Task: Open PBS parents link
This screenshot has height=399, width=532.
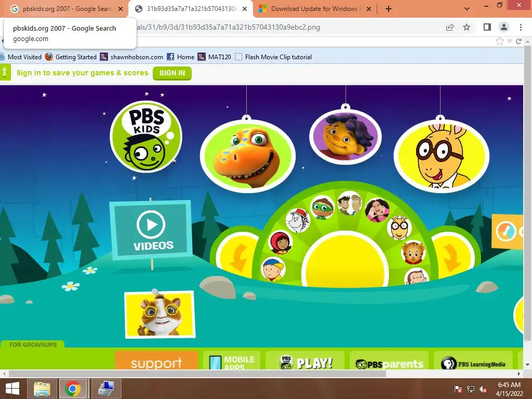Action: pyautogui.click(x=389, y=361)
